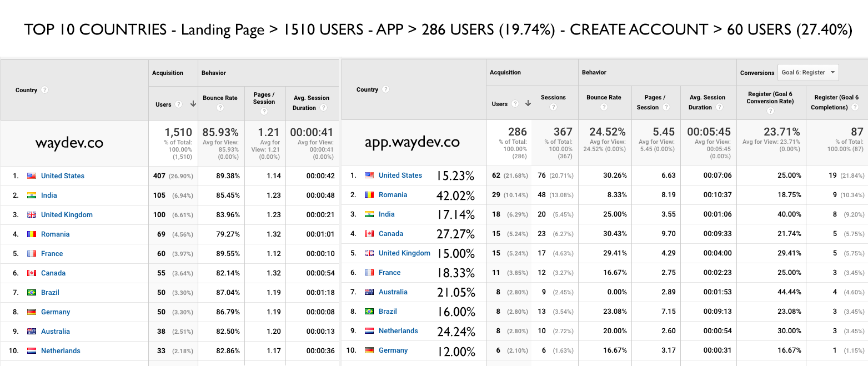The image size is (868, 366).
Task: Open the Goal 6: Register dropdown
Action: [808, 73]
